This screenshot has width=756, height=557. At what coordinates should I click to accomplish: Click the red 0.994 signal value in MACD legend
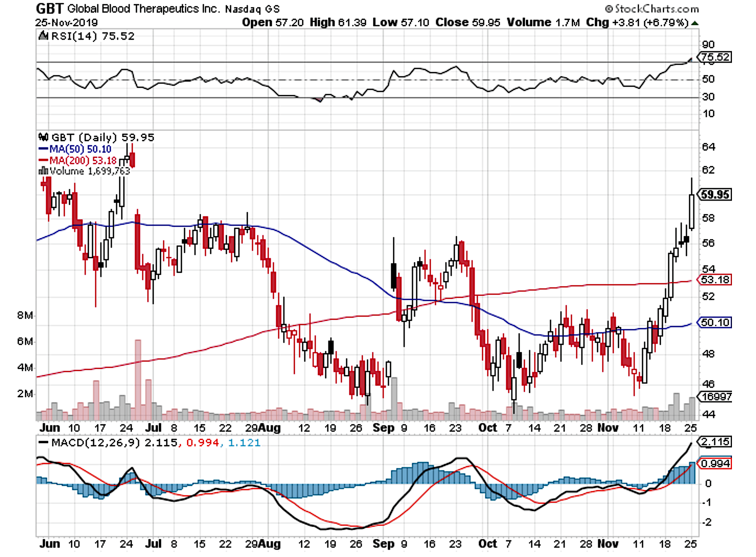pyautogui.click(x=203, y=443)
